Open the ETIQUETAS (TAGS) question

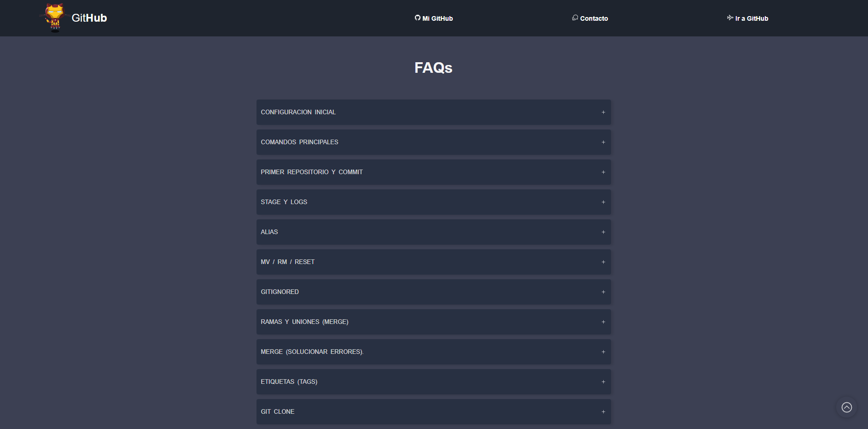click(x=434, y=382)
